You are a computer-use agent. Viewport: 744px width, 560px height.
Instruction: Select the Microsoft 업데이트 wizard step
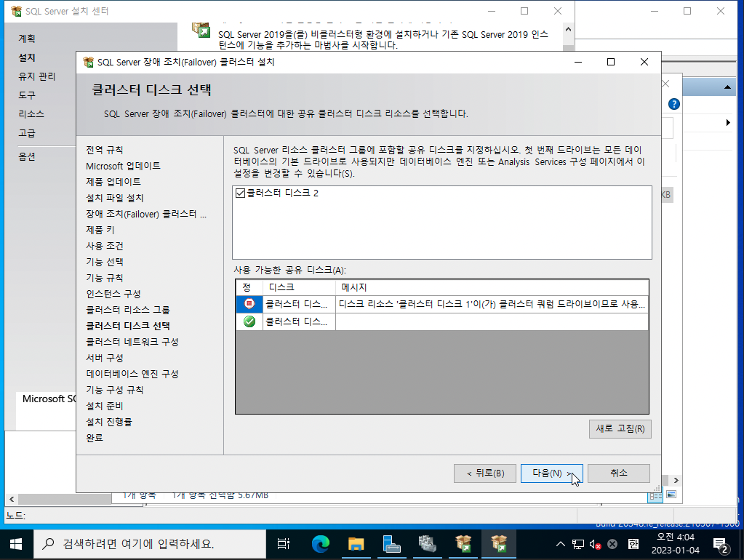123,166
